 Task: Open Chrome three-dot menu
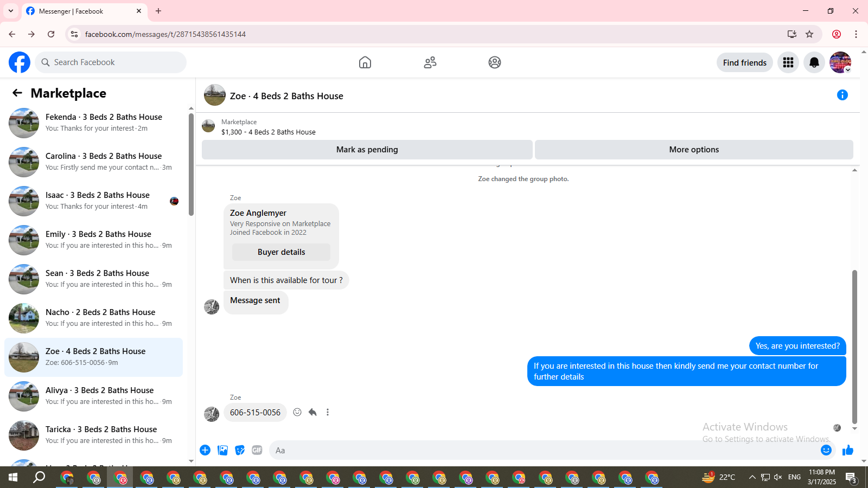(x=856, y=34)
